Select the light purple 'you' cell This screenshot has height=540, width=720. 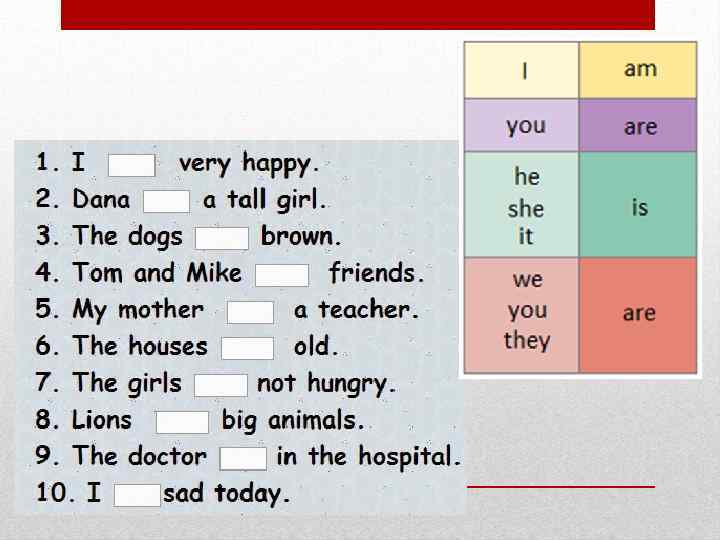pos(522,126)
